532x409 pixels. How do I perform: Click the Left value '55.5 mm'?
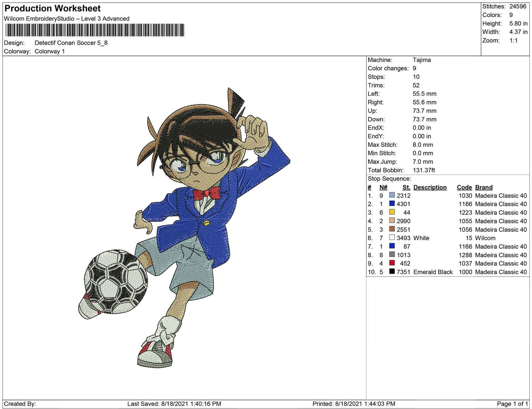tap(424, 94)
